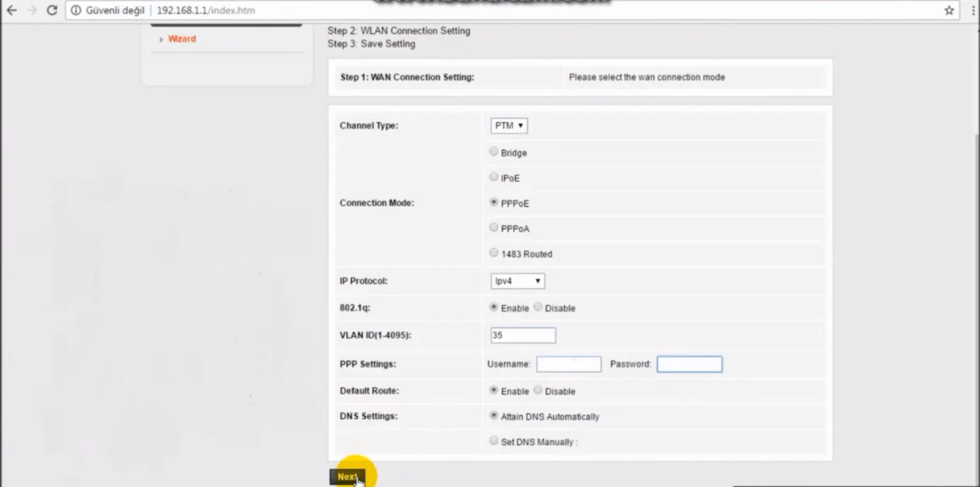This screenshot has width=980, height=487.
Task: Click the 'VLAN ID(1-4095):' label
Action: (x=375, y=336)
